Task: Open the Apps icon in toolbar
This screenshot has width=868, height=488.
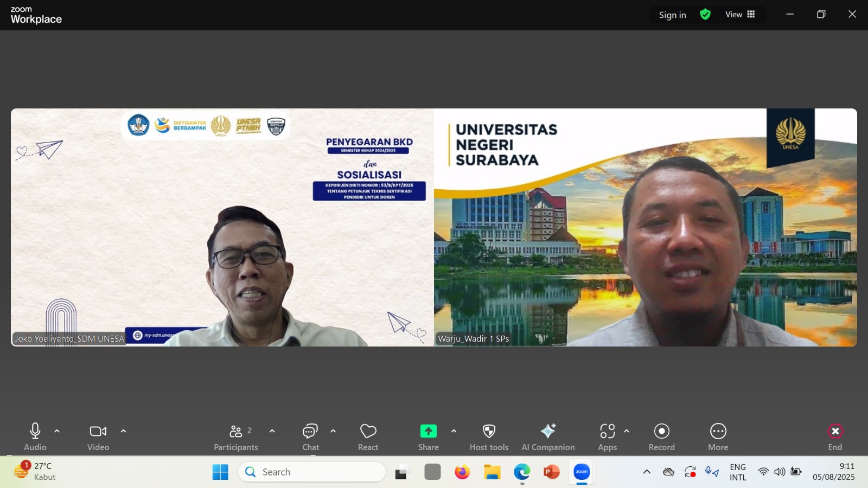Action: coord(607,432)
